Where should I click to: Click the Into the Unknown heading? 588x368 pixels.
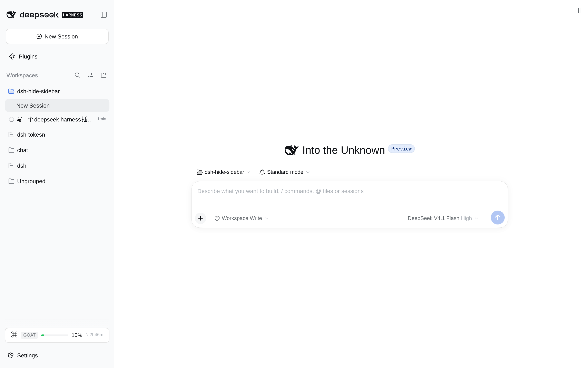coord(344,150)
